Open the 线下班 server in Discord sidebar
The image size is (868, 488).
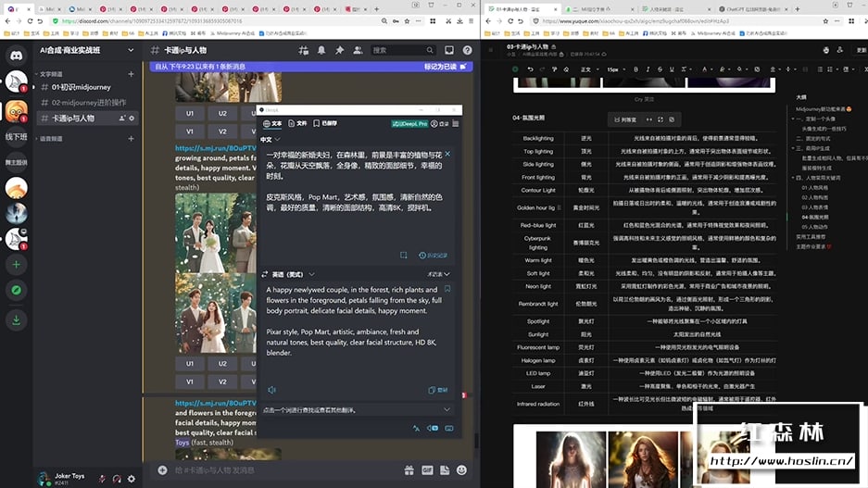pyautogui.click(x=16, y=137)
